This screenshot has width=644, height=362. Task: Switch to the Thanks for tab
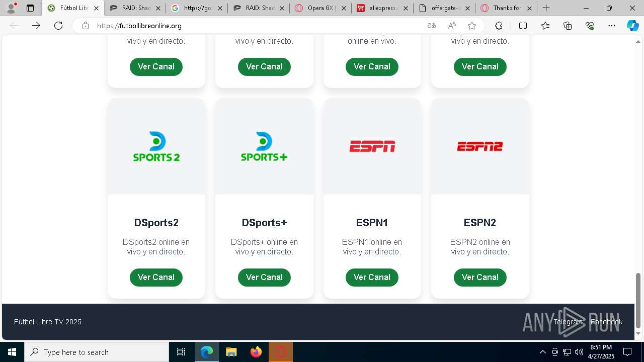pyautogui.click(x=505, y=8)
